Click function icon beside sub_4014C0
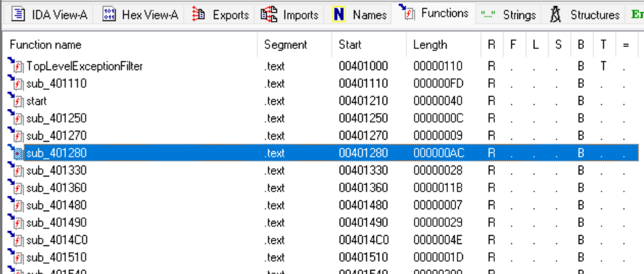 tap(16, 238)
